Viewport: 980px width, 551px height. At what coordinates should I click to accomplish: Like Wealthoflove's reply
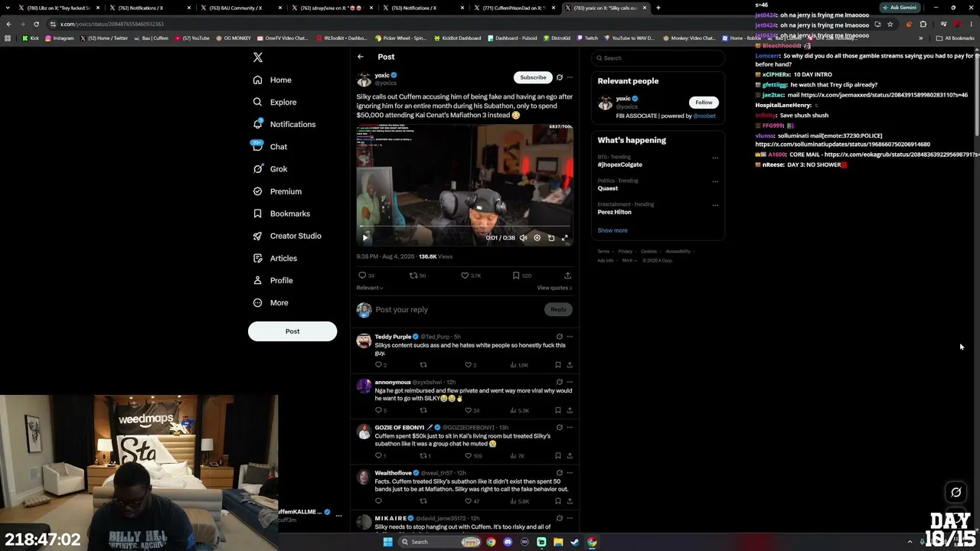tap(469, 501)
